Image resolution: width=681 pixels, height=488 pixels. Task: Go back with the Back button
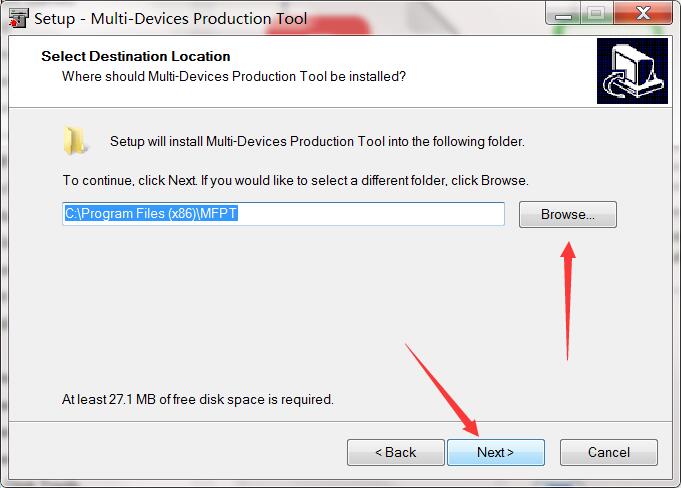[395, 452]
